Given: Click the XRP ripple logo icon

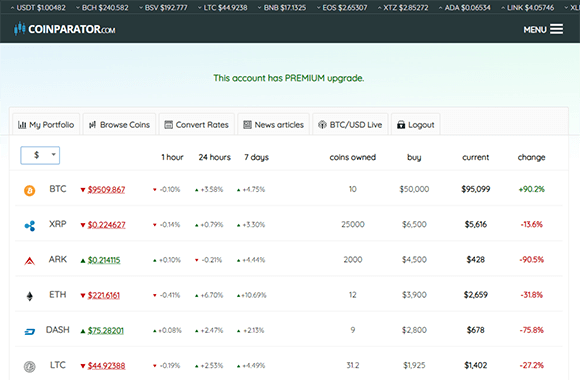Looking at the screenshot, I should tap(30, 225).
